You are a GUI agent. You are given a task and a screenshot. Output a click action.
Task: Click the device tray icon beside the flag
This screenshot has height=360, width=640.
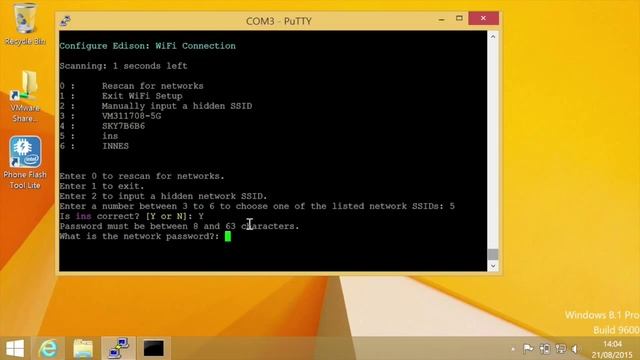544,349
